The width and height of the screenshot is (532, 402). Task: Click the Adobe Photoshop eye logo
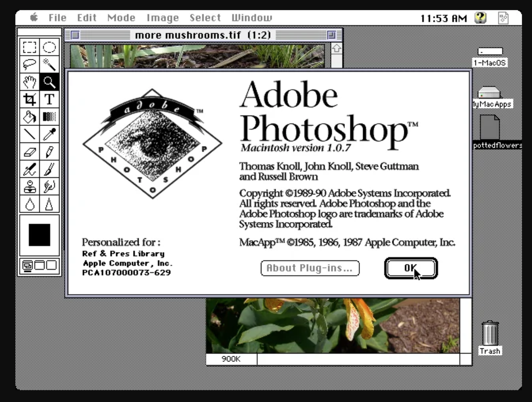point(153,143)
